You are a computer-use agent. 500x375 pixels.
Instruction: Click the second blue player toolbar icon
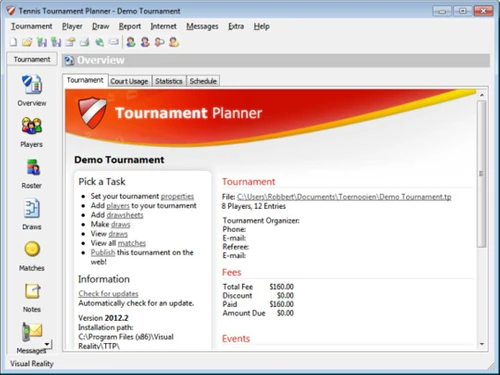coord(145,42)
